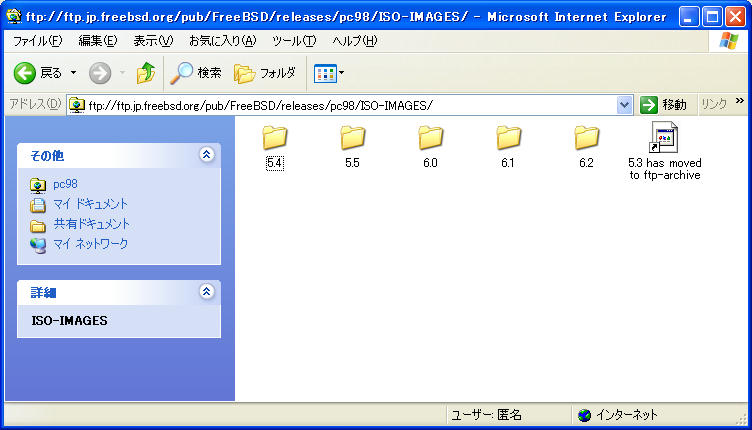Select the '5.3 has moved to ftp-archive' shortcut

click(664, 151)
